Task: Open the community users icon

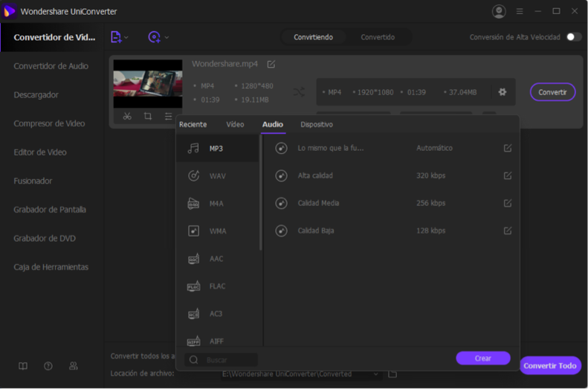Action: [74, 366]
